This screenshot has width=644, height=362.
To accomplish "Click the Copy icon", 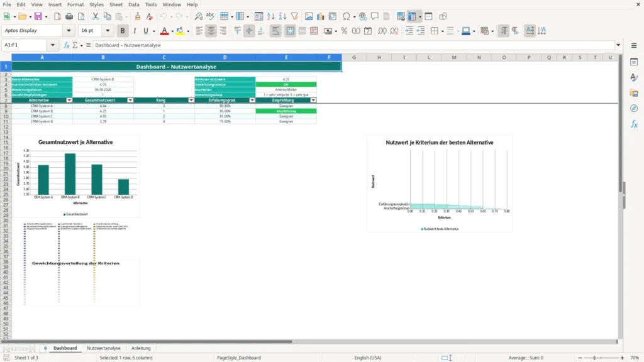I will pyautogui.click(x=107, y=16).
